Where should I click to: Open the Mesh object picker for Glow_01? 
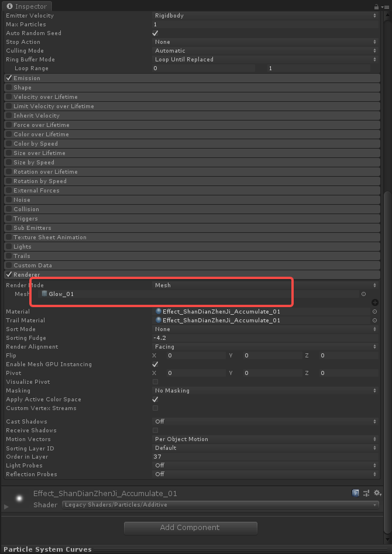pos(363,294)
